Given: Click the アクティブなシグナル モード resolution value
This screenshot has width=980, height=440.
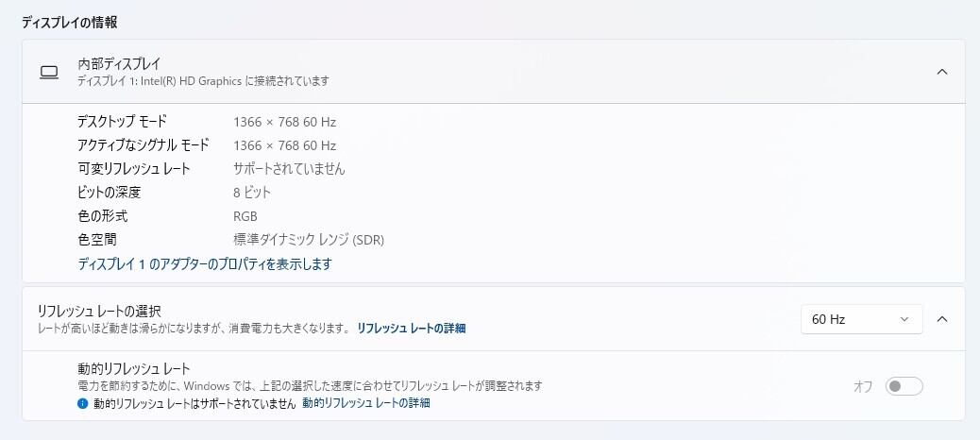Looking at the screenshot, I should (284, 145).
